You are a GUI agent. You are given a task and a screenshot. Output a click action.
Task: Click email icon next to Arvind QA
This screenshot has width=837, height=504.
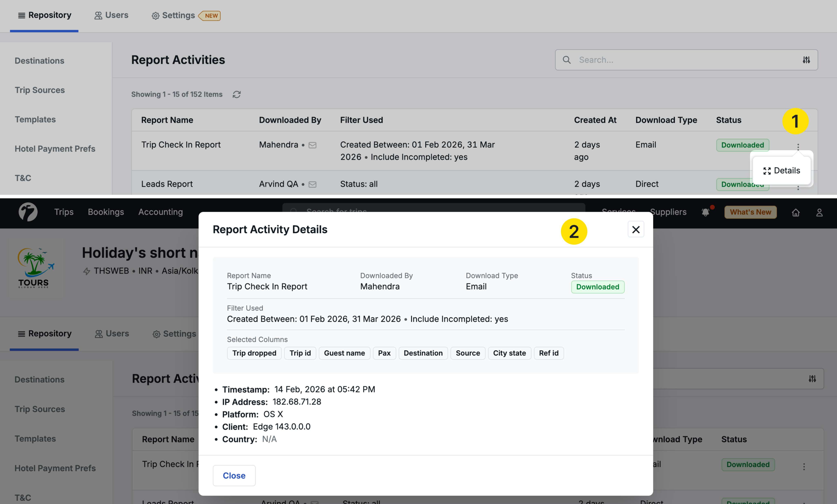tap(312, 184)
